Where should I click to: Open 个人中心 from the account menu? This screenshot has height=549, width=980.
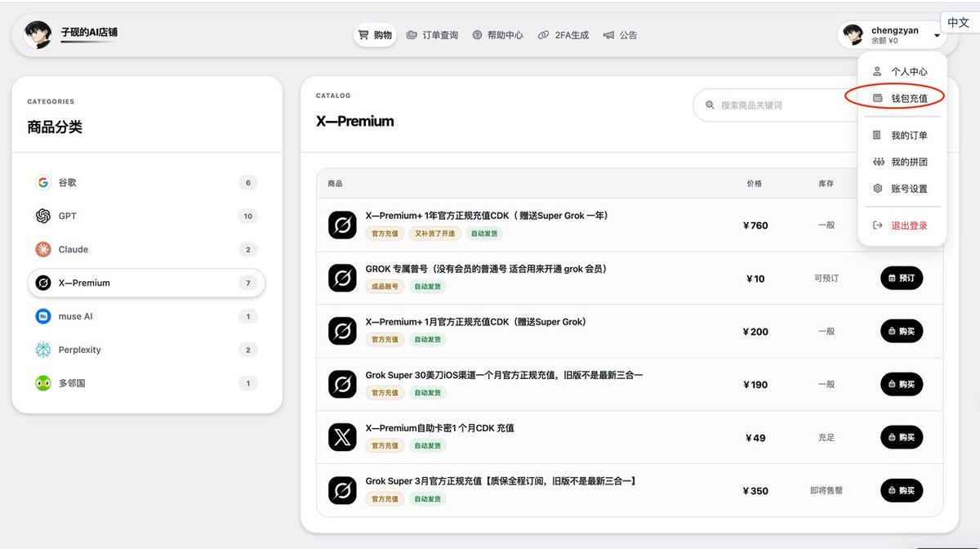coord(902,72)
